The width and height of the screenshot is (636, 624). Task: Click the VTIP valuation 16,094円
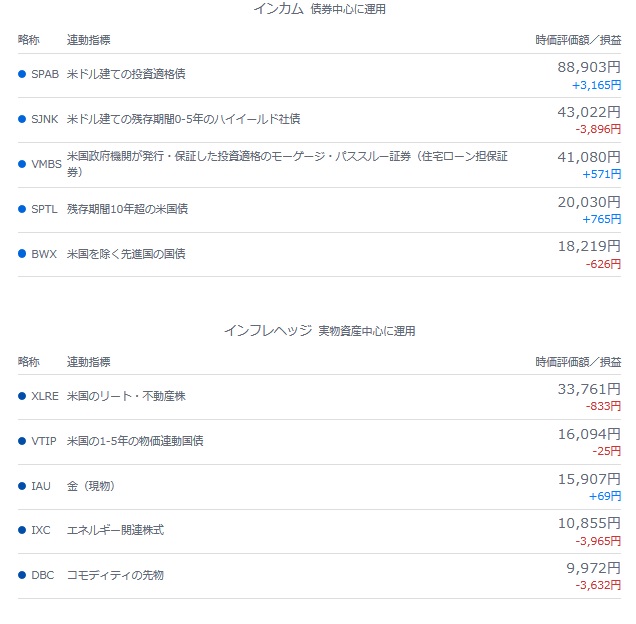[589, 435]
